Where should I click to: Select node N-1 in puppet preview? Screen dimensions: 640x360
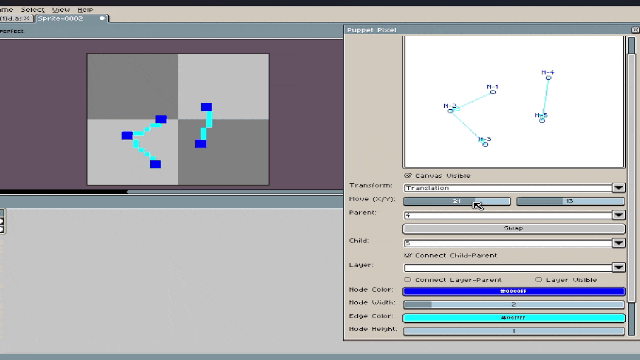(x=493, y=92)
